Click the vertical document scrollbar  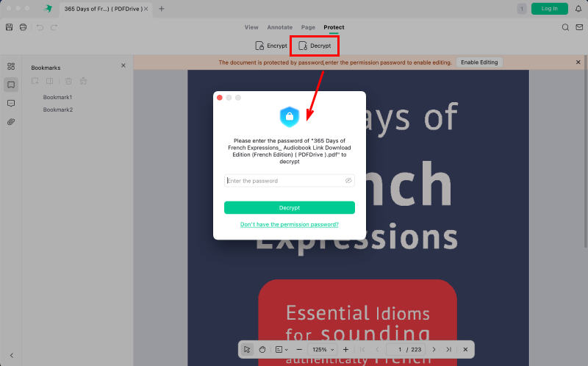click(586, 150)
